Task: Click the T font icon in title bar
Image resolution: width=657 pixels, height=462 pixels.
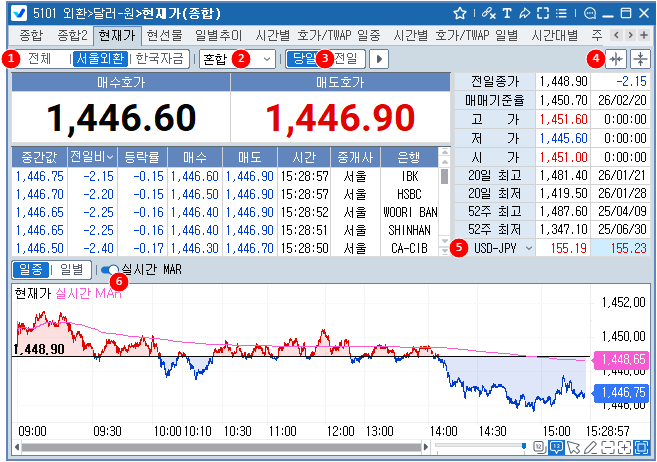Action: 507,14
